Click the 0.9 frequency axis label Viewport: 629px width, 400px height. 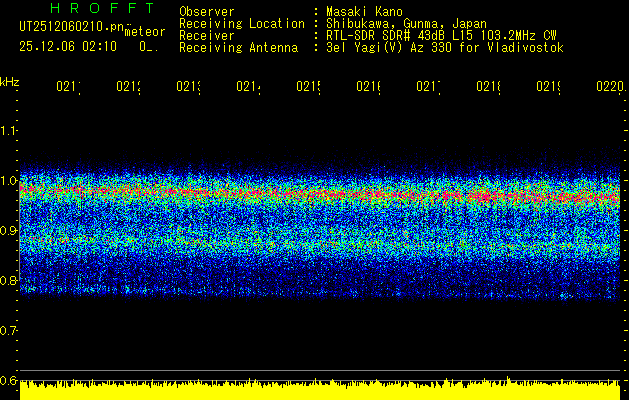[8, 230]
